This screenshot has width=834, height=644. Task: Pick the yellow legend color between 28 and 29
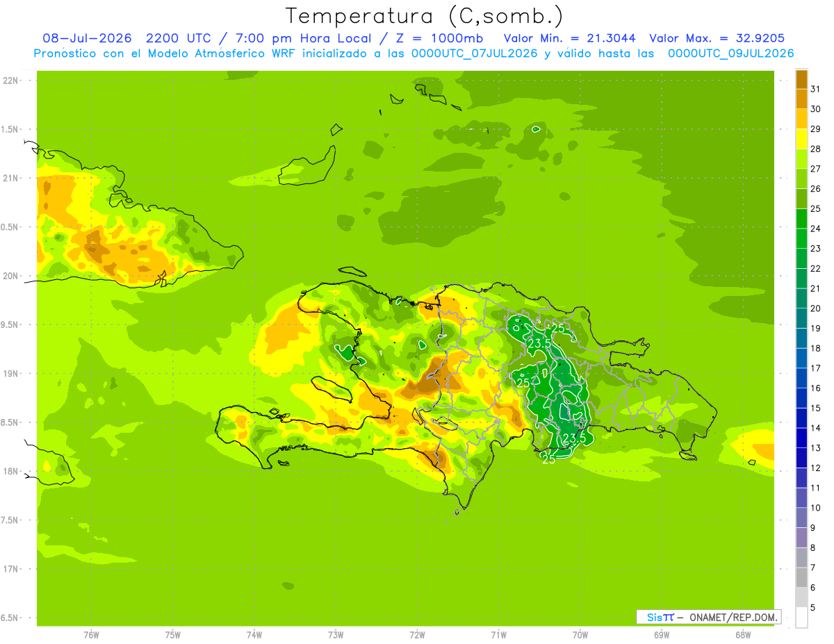point(801,139)
